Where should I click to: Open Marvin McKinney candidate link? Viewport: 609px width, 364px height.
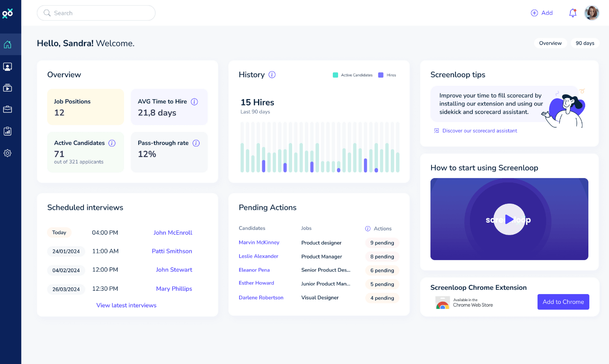click(x=259, y=242)
